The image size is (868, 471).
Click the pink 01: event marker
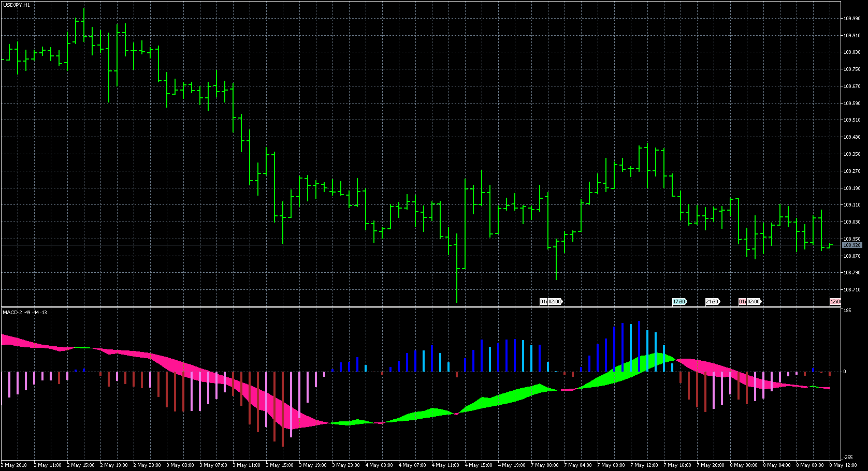(x=742, y=302)
